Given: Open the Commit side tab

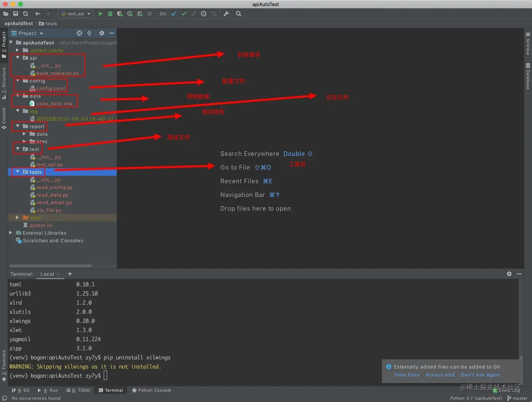Looking at the screenshot, I should [x=4, y=118].
